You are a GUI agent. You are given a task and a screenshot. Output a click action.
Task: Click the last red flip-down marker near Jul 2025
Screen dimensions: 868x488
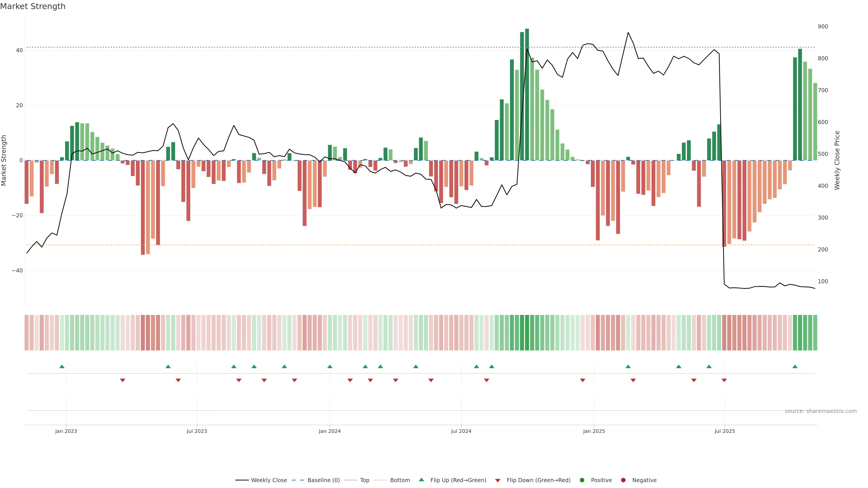pos(724,380)
